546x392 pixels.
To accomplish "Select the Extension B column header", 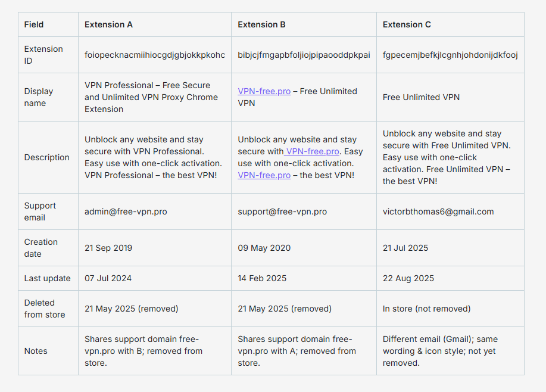I will (x=261, y=24).
